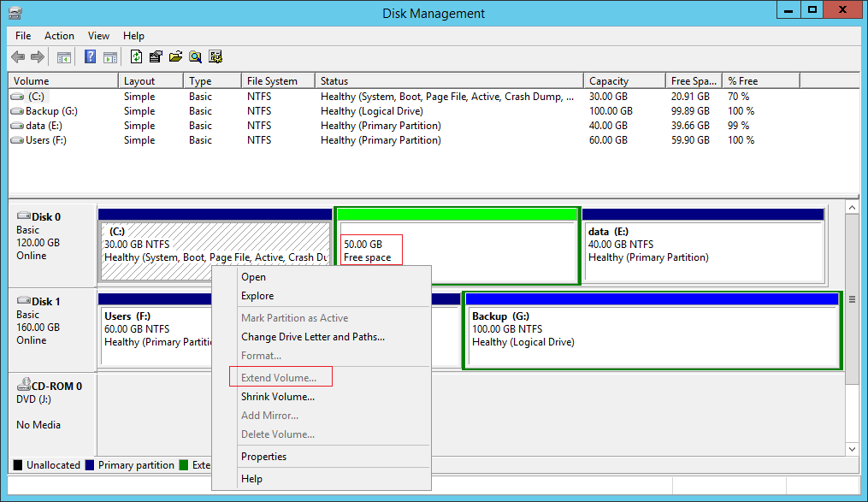The image size is (868, 502).
Task: Click the disk view scrollbar up arrow
Action: (852, 208)
